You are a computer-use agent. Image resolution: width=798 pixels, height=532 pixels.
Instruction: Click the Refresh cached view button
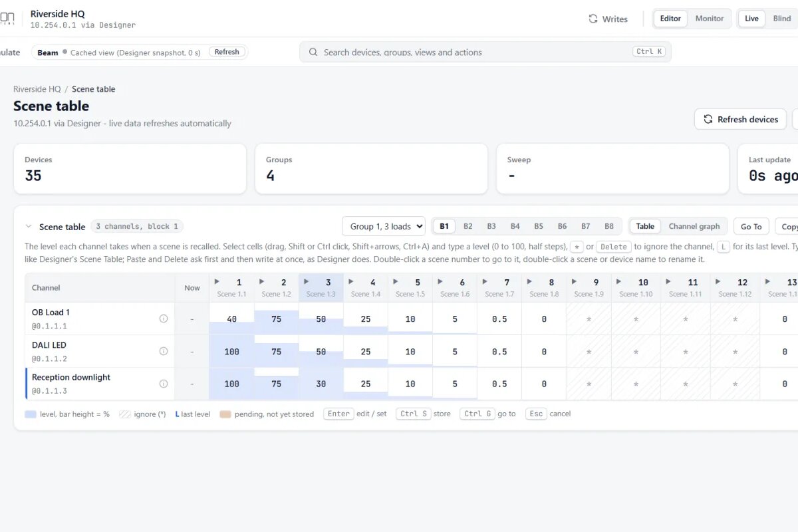(x=227, y=52)
